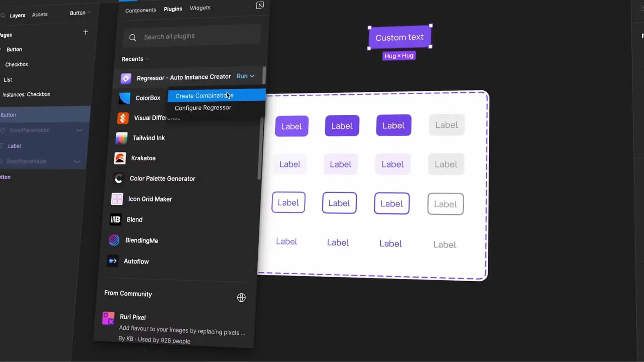Viewport: 644px width, 362px height.
Task: Detach the plugins panel with pop-out icon
Action: (260, 5)
